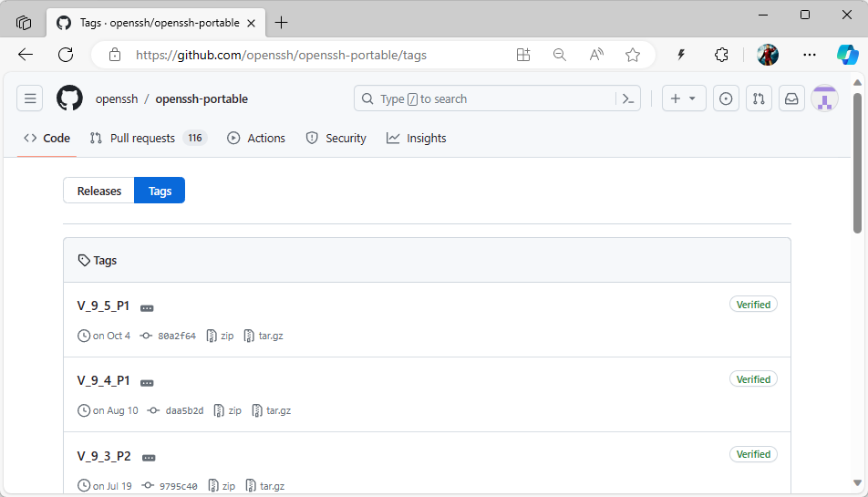Switch to the Releases tab

click(x=99, y=191)
